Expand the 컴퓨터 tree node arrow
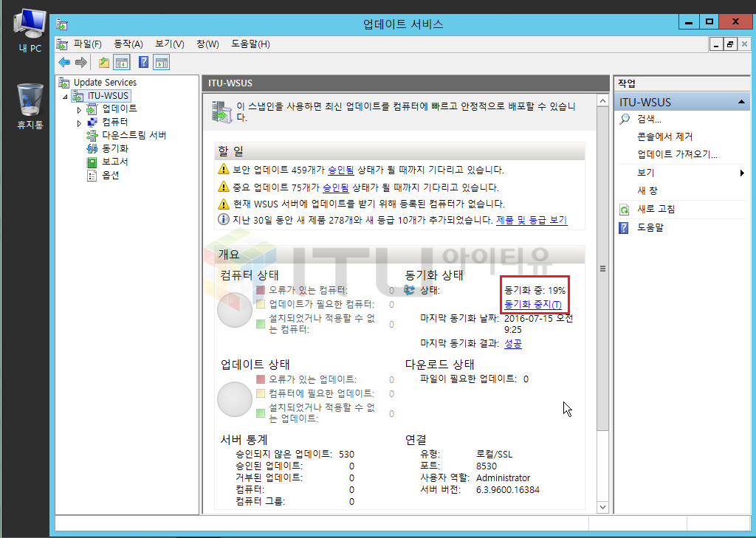The height and width of the screenshot is (538, 756). [x=79, y=123]
